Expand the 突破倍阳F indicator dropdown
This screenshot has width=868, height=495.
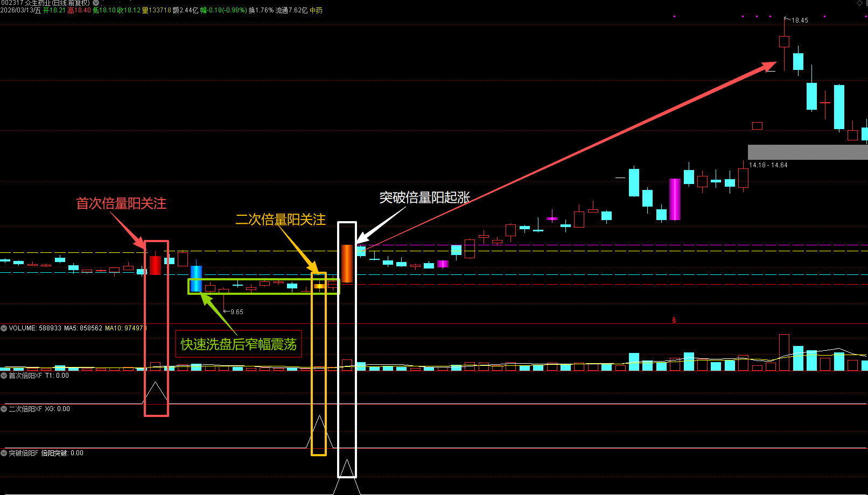click(4, 453)
